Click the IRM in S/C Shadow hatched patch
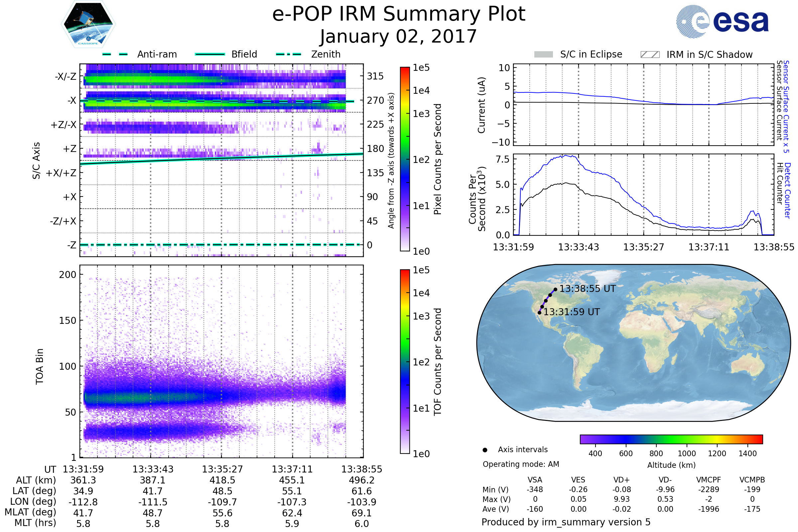This screenshot has height=532, width=798. coord(650,55)
